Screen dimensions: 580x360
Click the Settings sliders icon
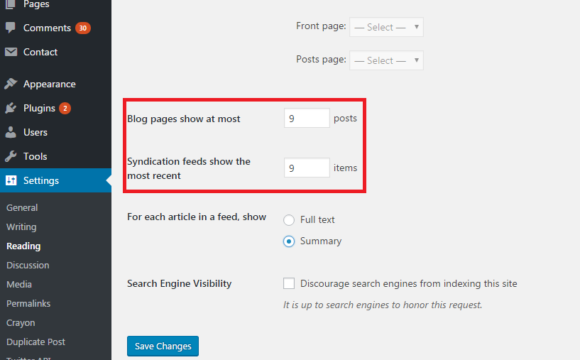pyautogui.click(x=11, y=180)
